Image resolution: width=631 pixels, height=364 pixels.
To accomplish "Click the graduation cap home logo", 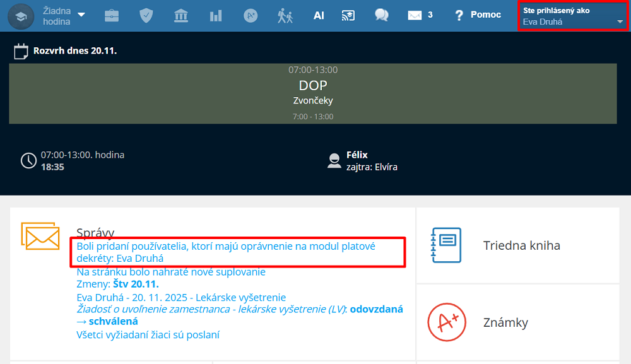I will (21, 16).
